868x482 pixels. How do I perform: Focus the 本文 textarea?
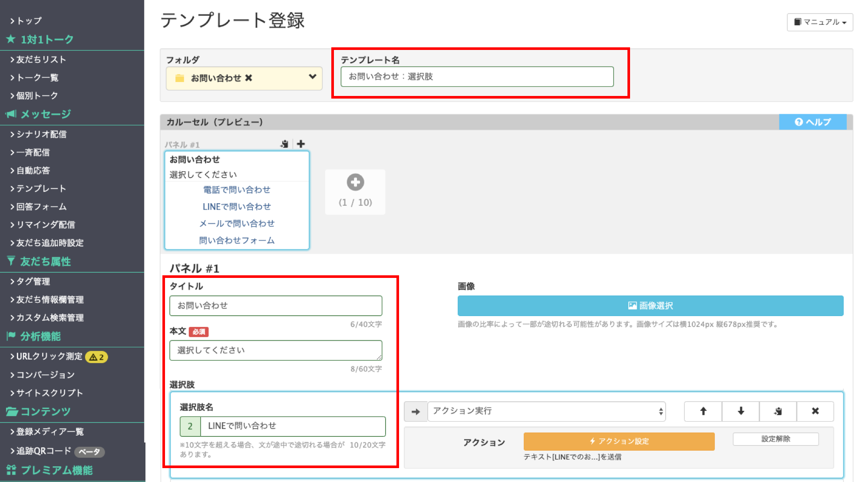tap(276, 350)
